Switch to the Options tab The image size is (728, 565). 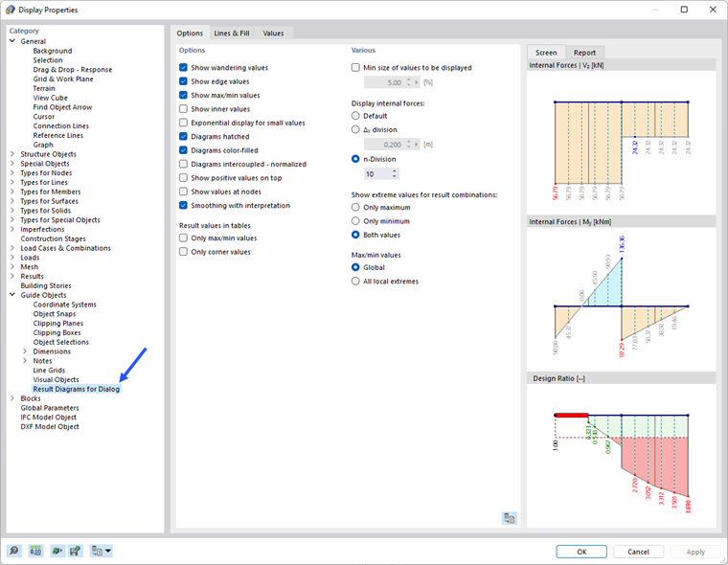click(190, 33)
